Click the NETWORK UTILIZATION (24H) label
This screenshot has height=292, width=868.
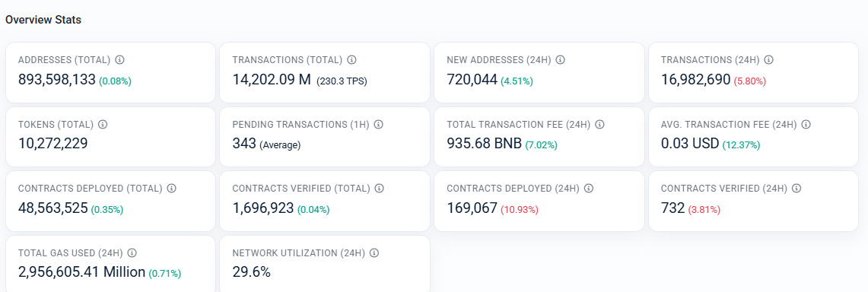299,252
